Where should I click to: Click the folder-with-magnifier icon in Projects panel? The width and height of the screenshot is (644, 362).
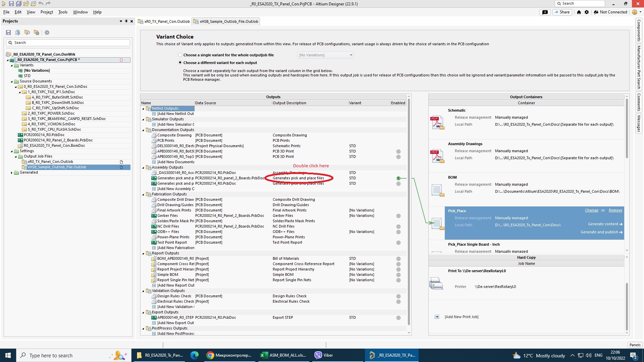pyautogui.click(x=27, y=33)
